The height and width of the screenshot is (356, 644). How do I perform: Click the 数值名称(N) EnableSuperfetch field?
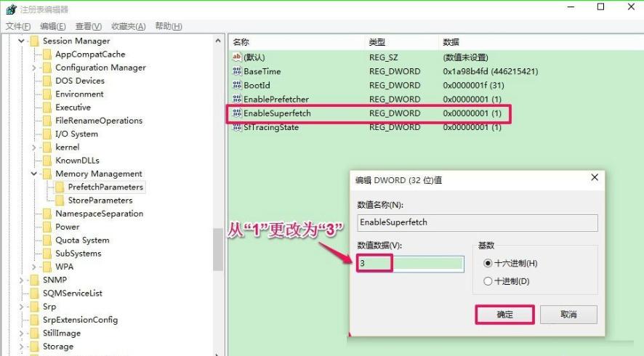(x=478, y=222)
